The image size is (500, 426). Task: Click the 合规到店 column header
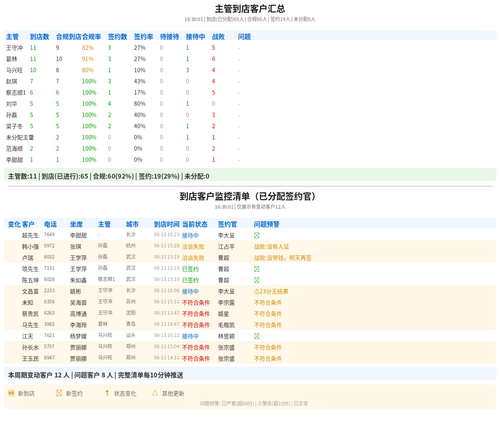coord(69,37)
